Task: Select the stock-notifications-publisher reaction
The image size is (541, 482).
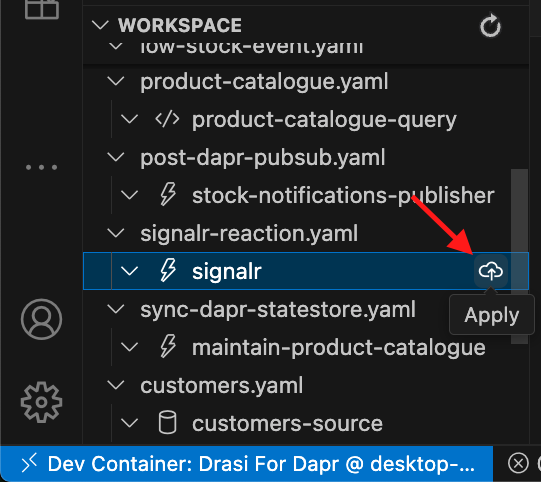Action: [343, 195]
